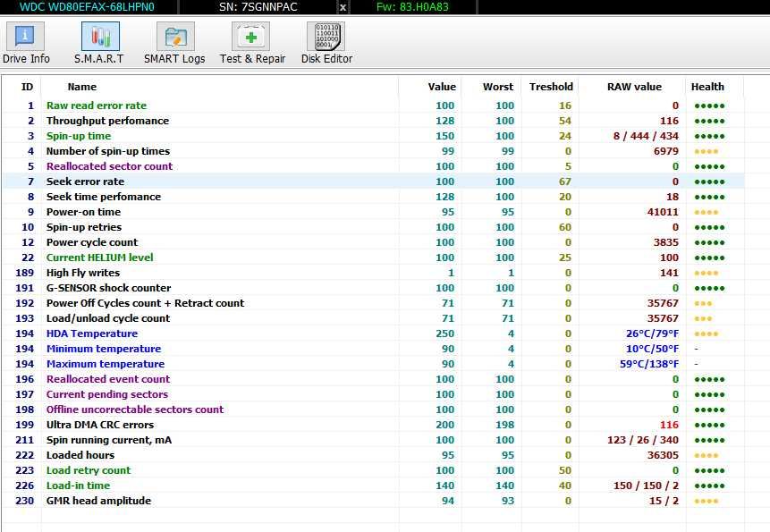Click RAW value 150 / 150 / 2
Image resolution: width=770 pixels, height=532 pixels.
click(646, 486)
